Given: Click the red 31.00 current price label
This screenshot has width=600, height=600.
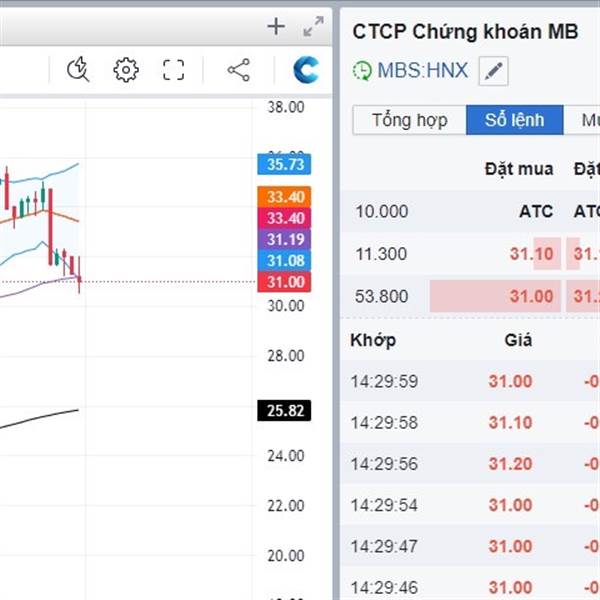Looking at the screenshot, I should 284,282.
